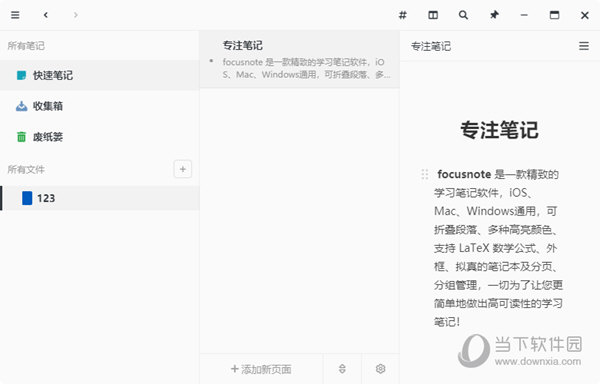Maximize the focusnote window
Screen dimensions: 600x384
point(554,15)
